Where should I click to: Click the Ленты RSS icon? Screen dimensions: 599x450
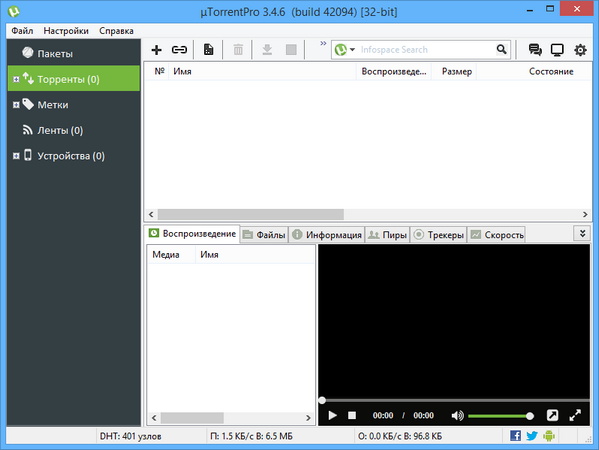pos(28,130)
